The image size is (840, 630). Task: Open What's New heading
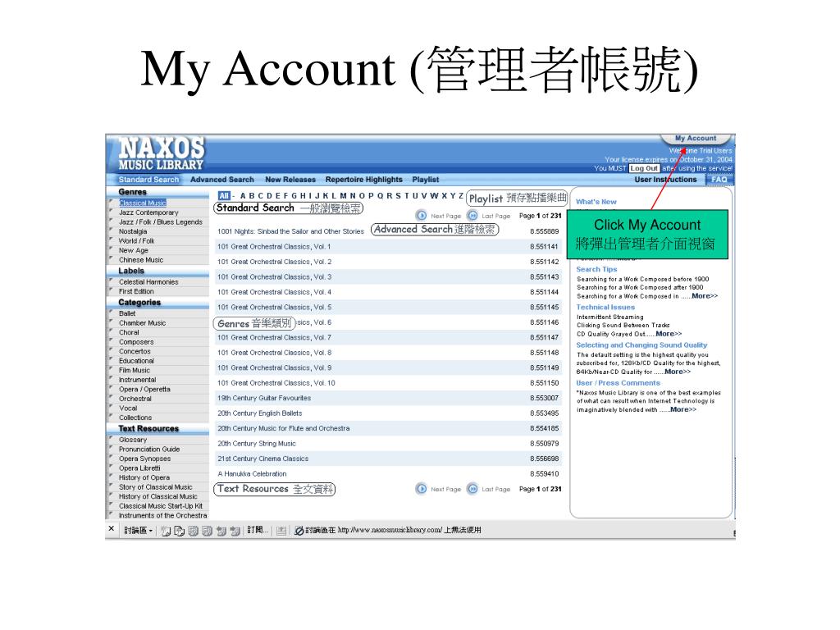[596, 202]
